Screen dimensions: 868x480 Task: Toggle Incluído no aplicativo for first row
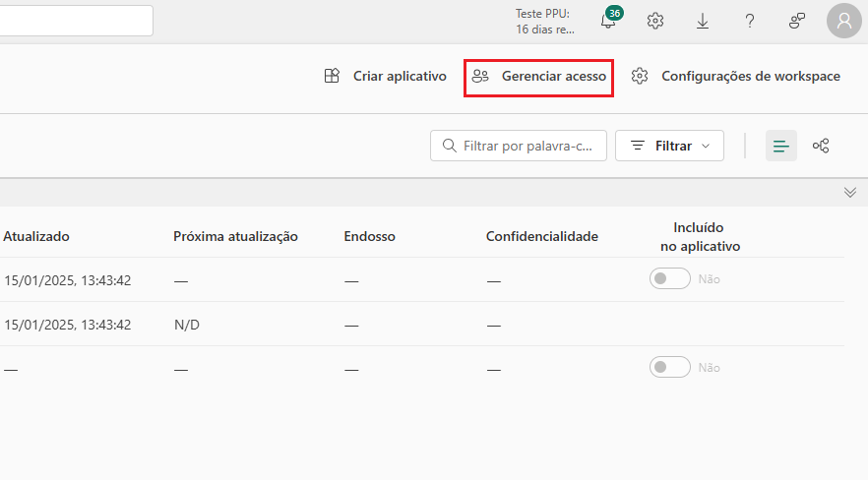[x=670, y=278]
